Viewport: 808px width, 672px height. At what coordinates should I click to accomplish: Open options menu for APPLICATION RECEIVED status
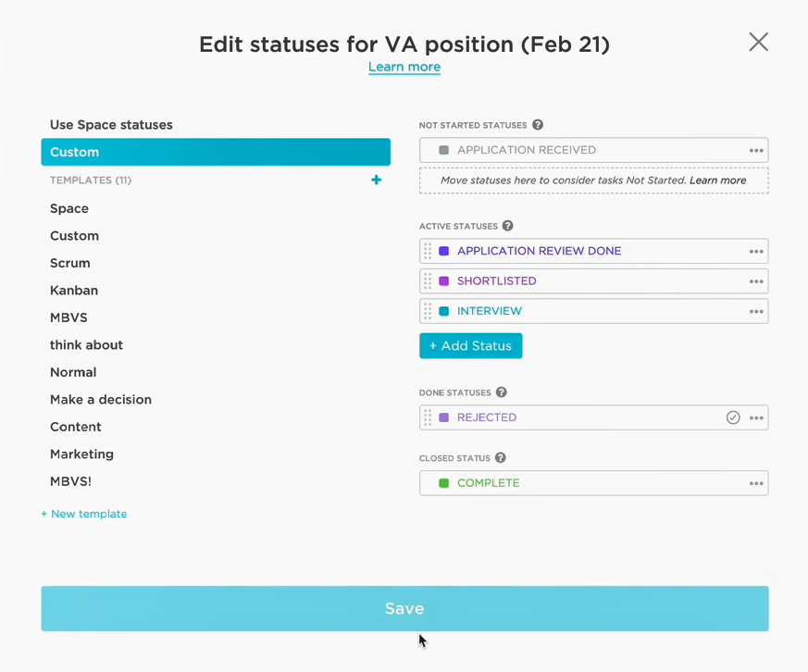(756, 151)
